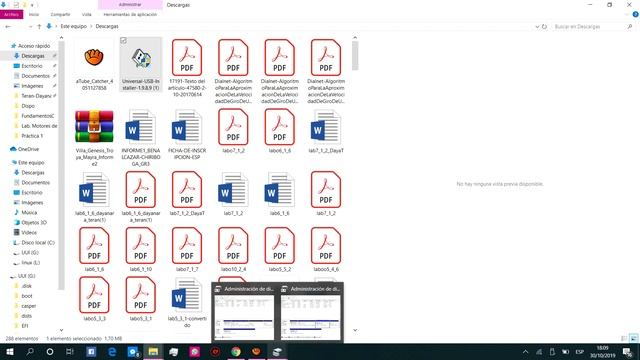Viewport: 640px width, 360px height.
Task: Open the notification center icon
Action: tap(627, 351)
